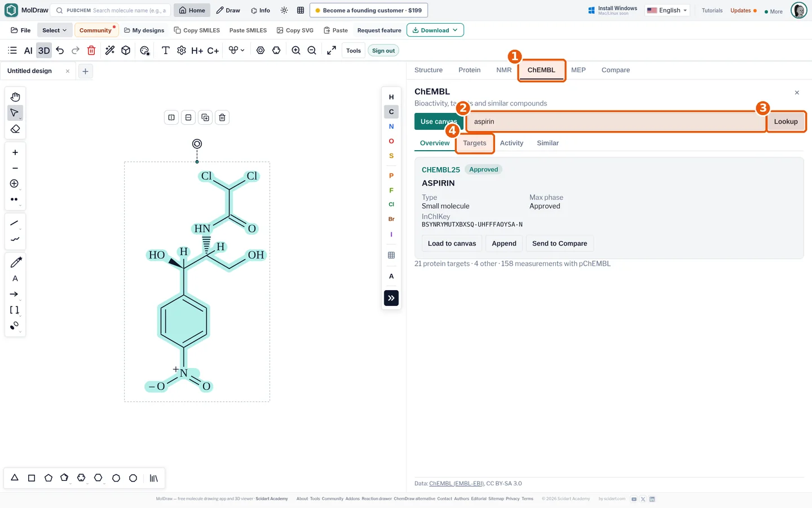Open the English language dropdown
The width and height of the screenshot is (812, 508).
668,10
